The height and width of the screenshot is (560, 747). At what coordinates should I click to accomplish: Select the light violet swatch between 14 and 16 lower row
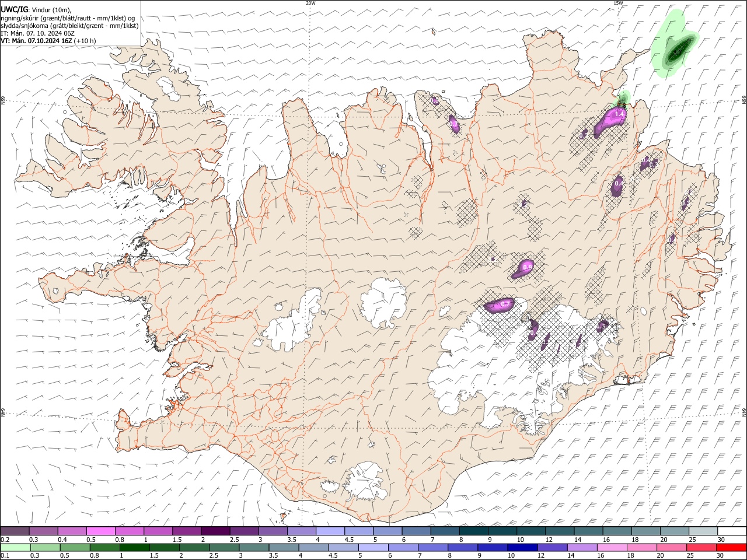tap(582, 547)
